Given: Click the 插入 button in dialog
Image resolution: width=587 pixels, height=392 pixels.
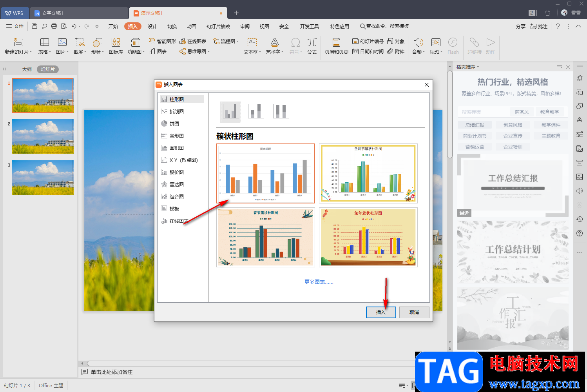Looking at the screenshot, I should click(381, 312).
